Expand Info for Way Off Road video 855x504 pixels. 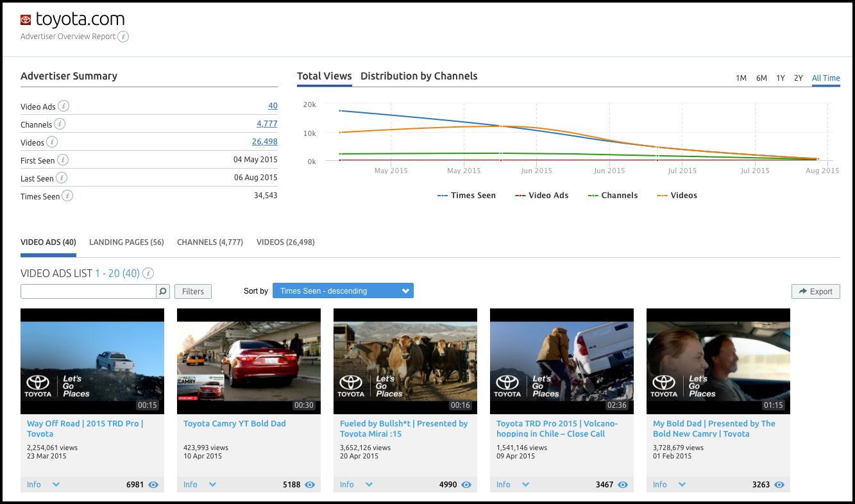[43, 485]
